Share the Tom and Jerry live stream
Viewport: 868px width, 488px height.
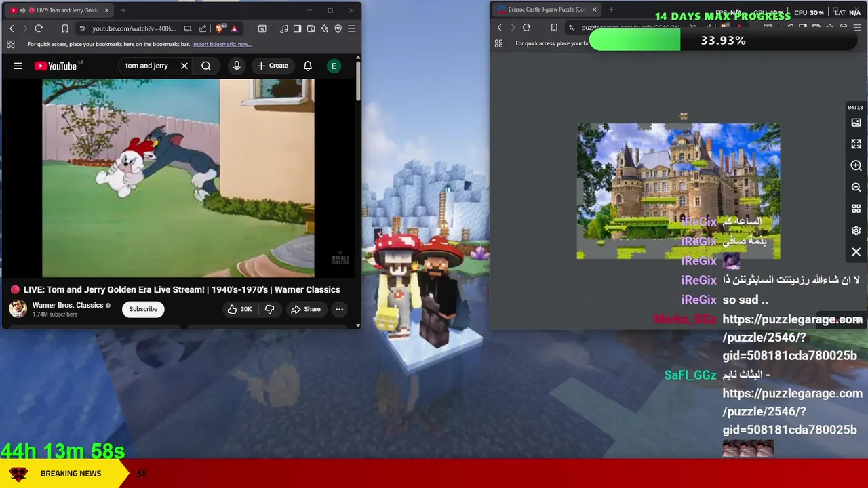[x=306, y=309]
